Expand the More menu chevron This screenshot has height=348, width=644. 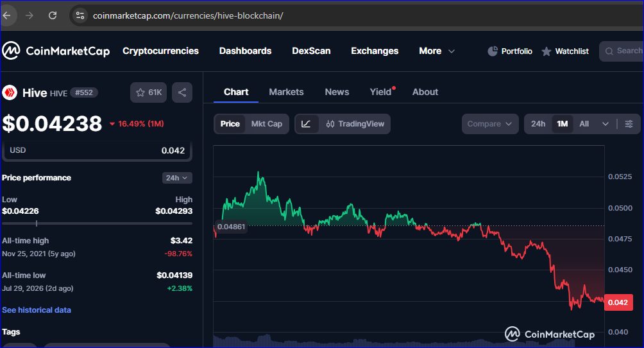tap(452, 51)
